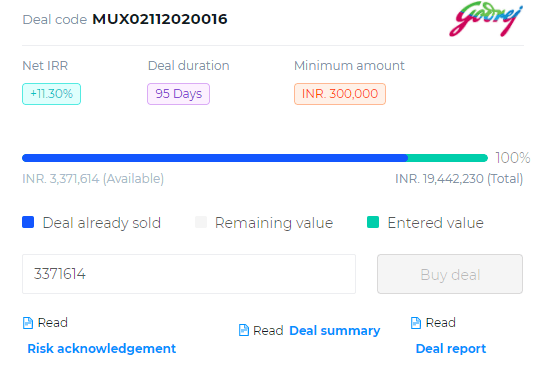The width and height of the screenshot is (534, 373).
Task: Focus the investment amount input field
Action: pos(189,274)
